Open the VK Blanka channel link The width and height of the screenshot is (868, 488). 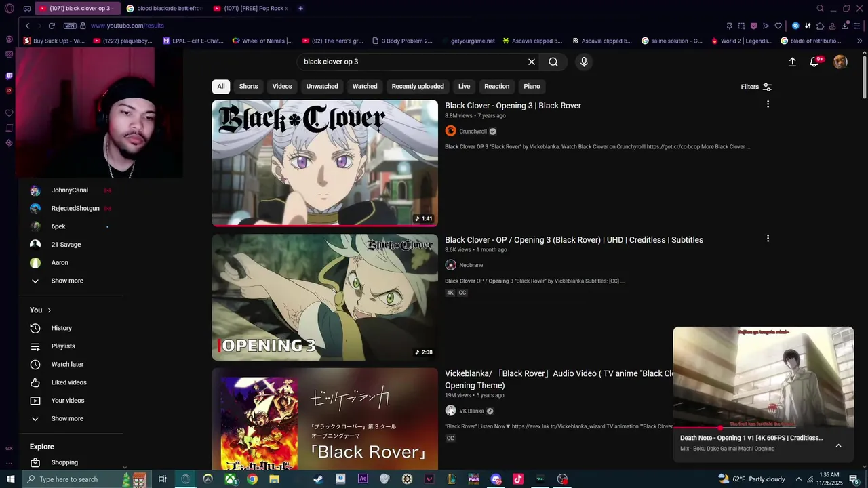pos(471,411)
